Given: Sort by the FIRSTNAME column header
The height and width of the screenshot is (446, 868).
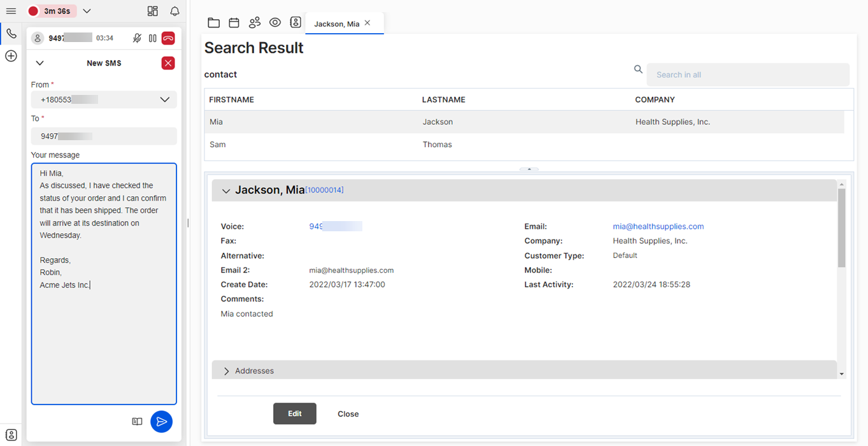Looking at the screenshot, I should 232,100.
